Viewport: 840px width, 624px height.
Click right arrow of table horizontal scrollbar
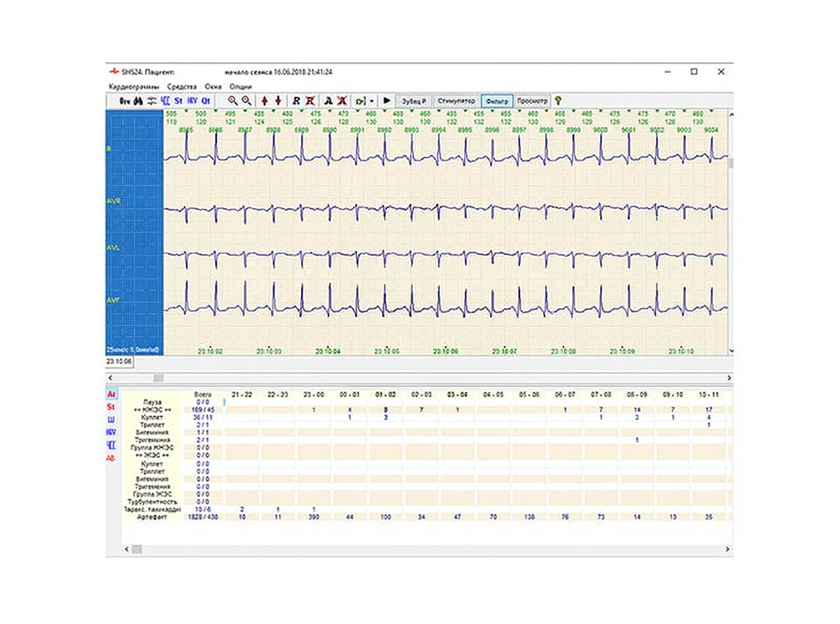point(728,550)
